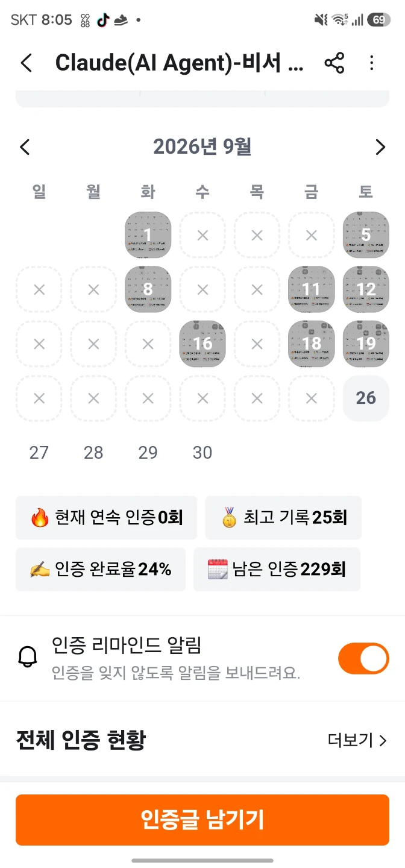
Task: Tap the 남은 인증 229회 calendar chip
Action: (277, 569)
